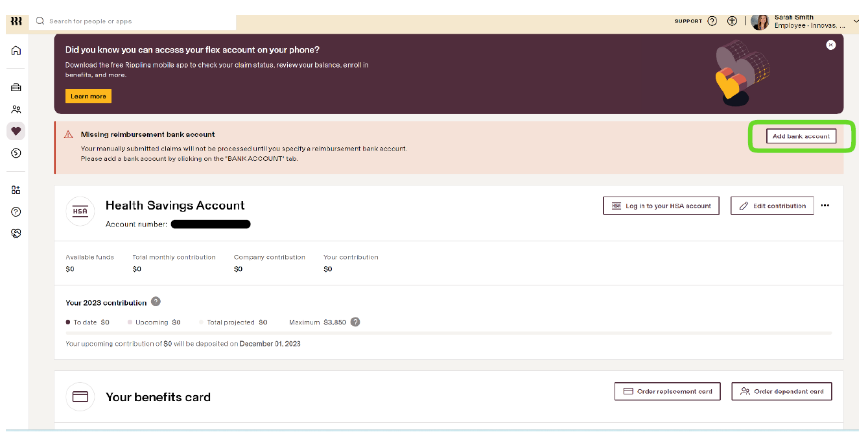Click the Total monthly contribution label
The width and height of the screenshot is (868, 445).
174,257
